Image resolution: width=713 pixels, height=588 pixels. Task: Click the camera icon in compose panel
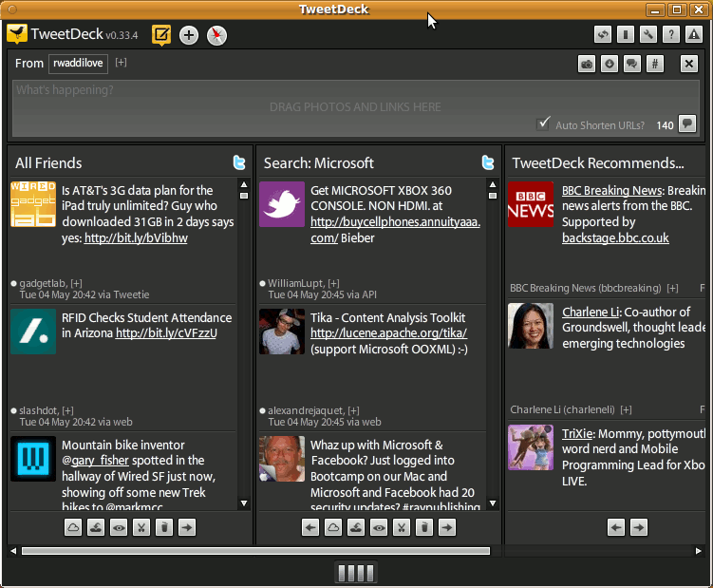[x=588, y=64]
